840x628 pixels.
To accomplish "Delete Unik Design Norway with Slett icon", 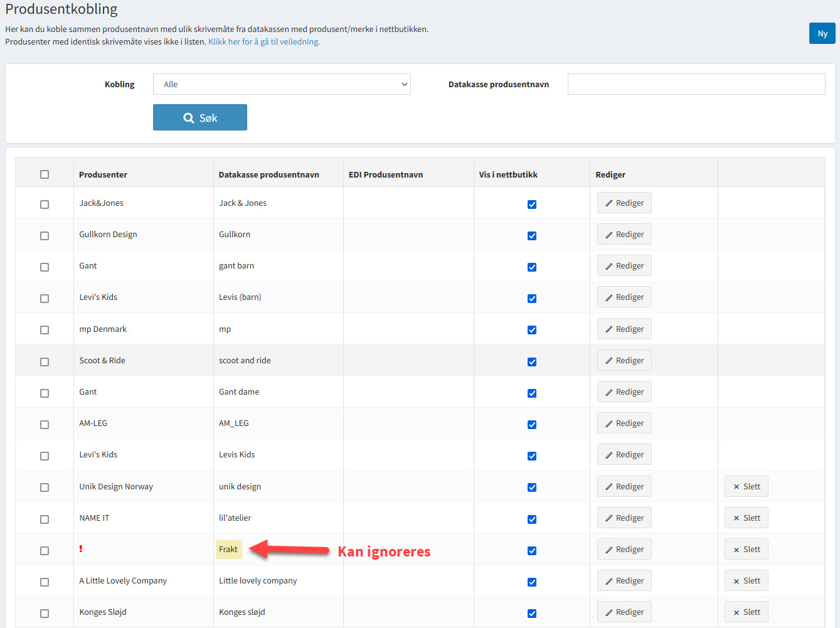I will (x=746, y=487).
